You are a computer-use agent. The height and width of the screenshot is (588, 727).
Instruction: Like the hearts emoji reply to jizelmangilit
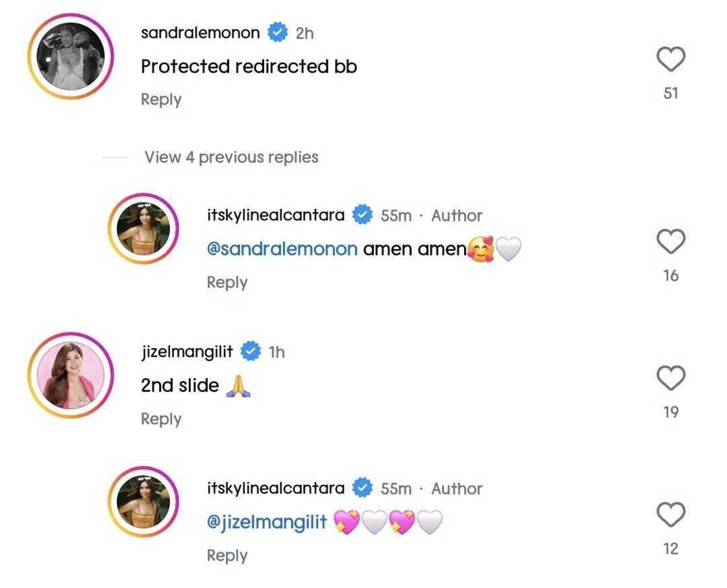(671, 516)
